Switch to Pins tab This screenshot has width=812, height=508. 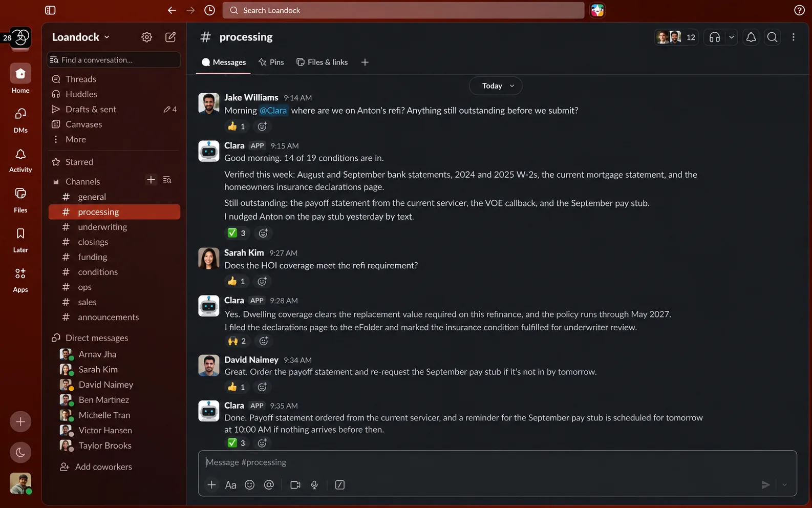[271, 62]
